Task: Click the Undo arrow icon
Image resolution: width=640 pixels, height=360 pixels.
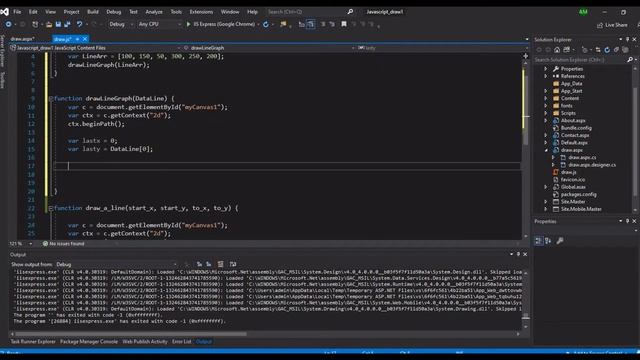Action: (79, 24)
